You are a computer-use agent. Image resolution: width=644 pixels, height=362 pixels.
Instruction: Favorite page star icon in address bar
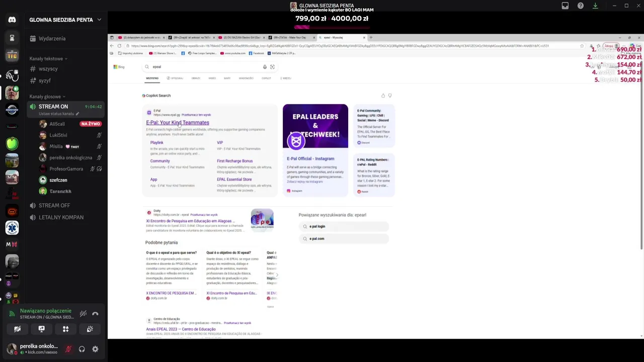click(582, 46)
